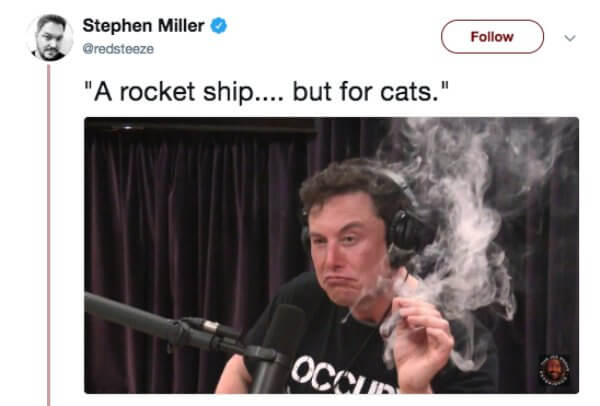Click the round podcast logo watermark in photo
This screenshot has height=406, width=600.
pyautogui.click(x=554, y=370)
